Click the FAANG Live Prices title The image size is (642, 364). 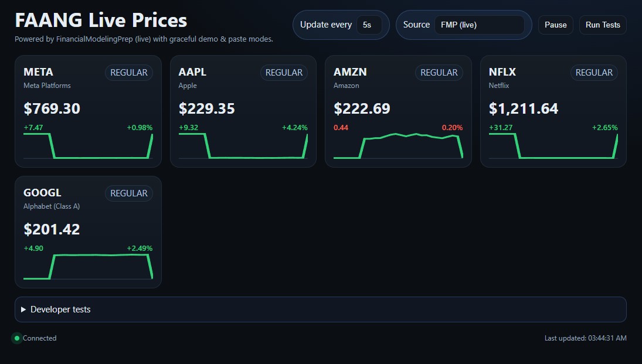(101, 21)
